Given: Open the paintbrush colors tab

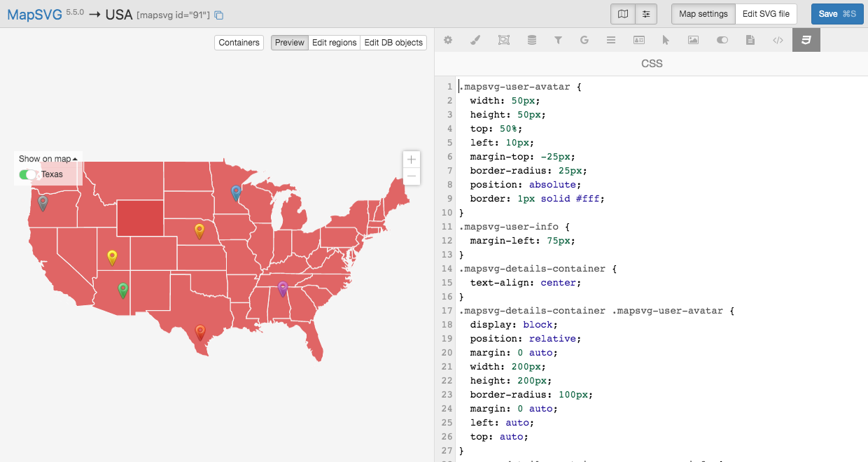Looking at the screenshot, I should pos(475,41).
